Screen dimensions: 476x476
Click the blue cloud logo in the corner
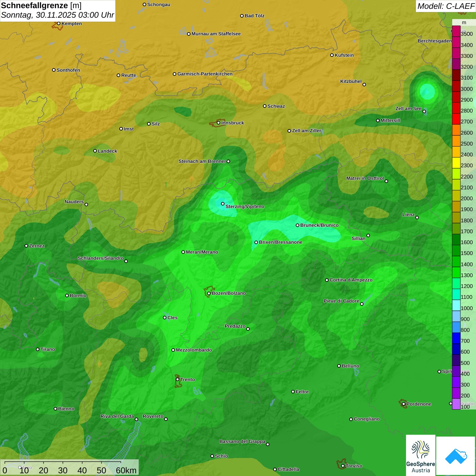[x=456, y=456]
